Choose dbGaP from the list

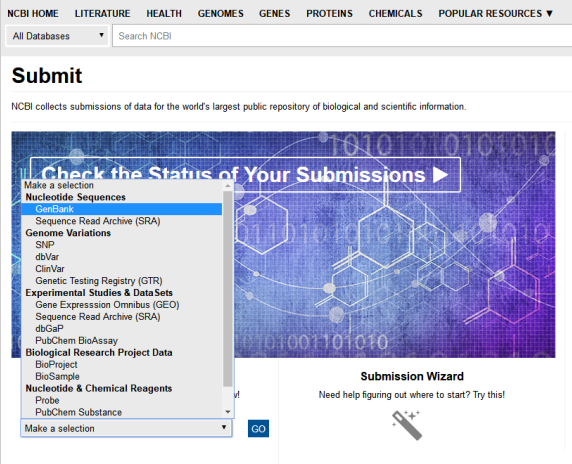click(122, 329)
